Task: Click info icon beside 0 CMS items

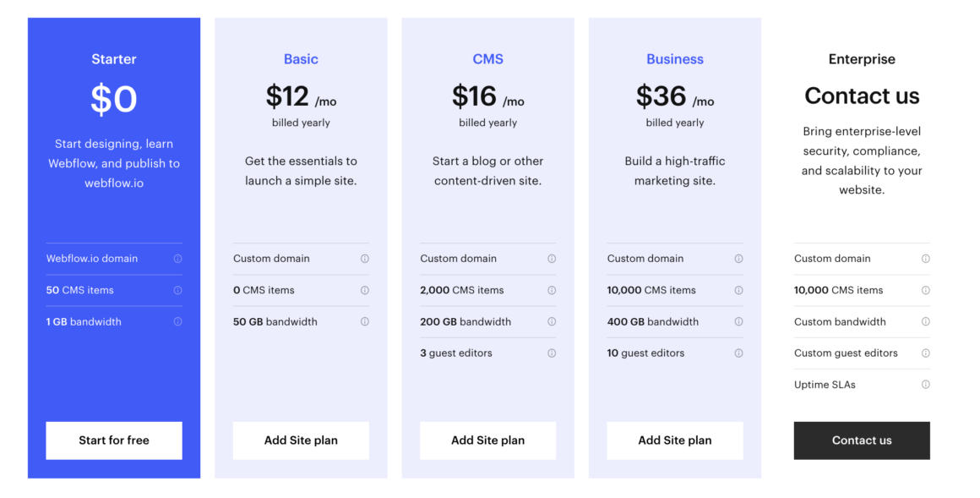Action: tap(364, 290)
